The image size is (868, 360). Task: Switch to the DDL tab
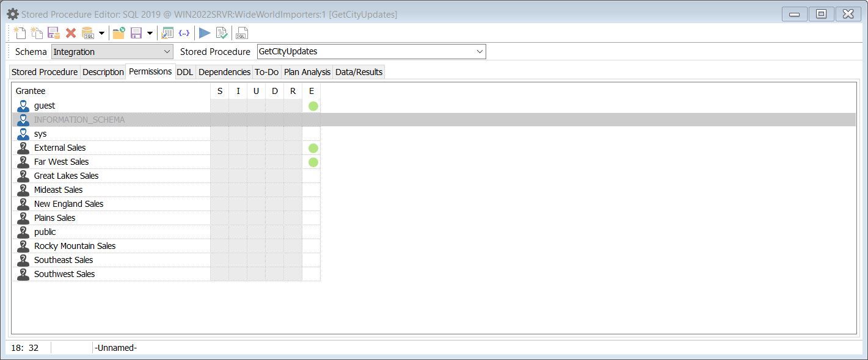[x=184, y=72]
